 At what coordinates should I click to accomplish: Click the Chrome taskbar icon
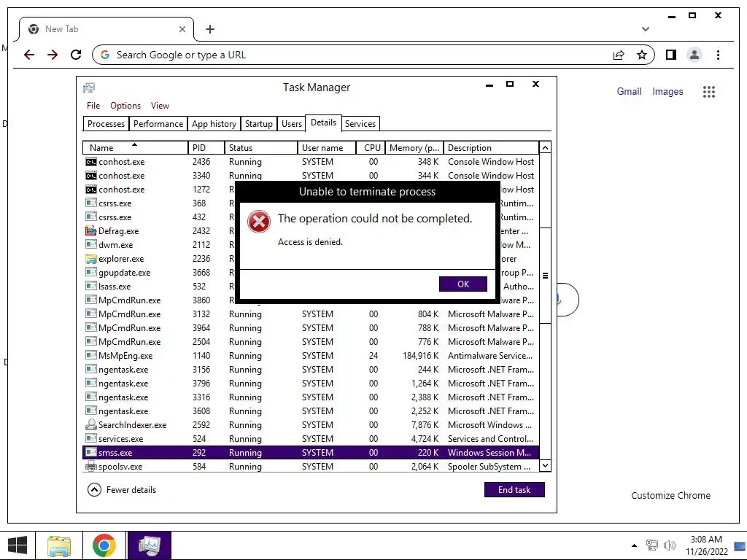(104, 545)
